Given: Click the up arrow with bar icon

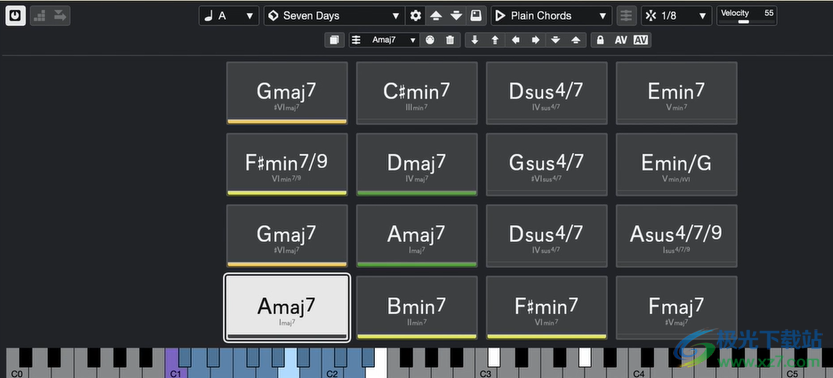Looking at the screenshot, I should (576, 40).
